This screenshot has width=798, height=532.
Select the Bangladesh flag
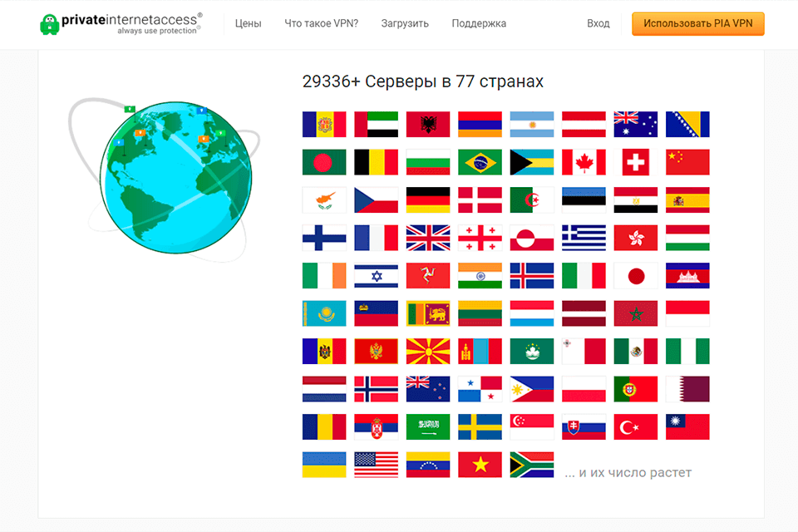pos(324,162)
